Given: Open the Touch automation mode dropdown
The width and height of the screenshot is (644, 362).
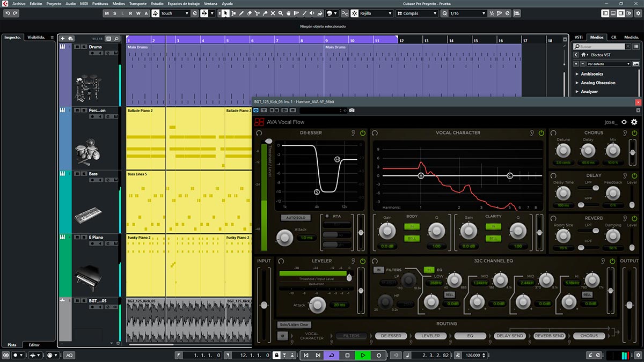Looking at the screenshot, I should 175,13.
